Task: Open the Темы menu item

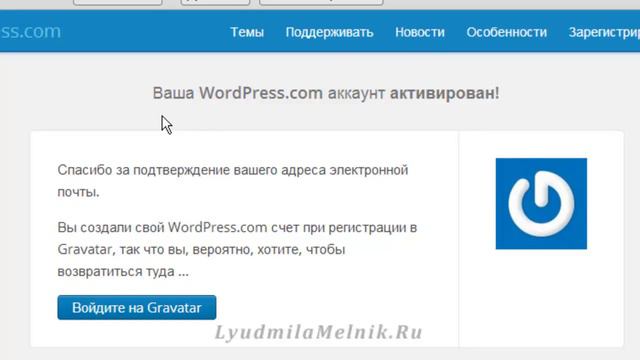Action: tap(247, 32)
